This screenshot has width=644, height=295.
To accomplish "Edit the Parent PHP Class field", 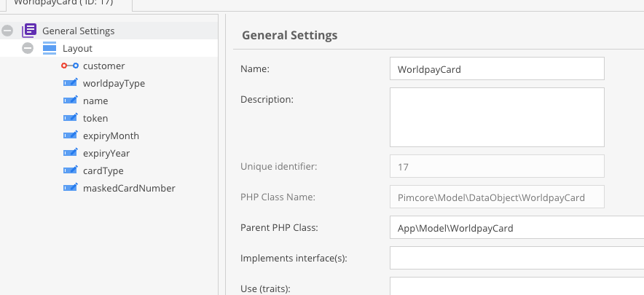I will (517, 227).
